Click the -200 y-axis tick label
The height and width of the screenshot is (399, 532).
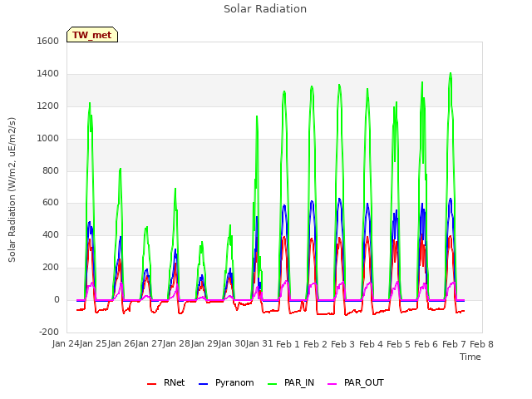pos(49,332)
